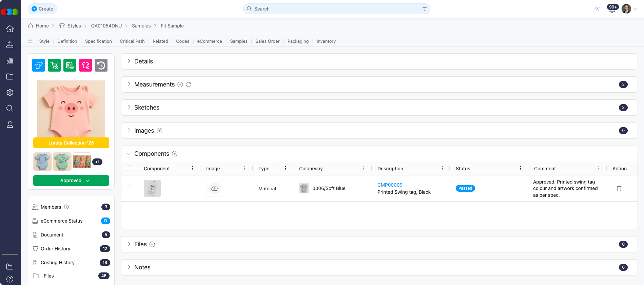Click the blue garment style action icon

point(39,65)
